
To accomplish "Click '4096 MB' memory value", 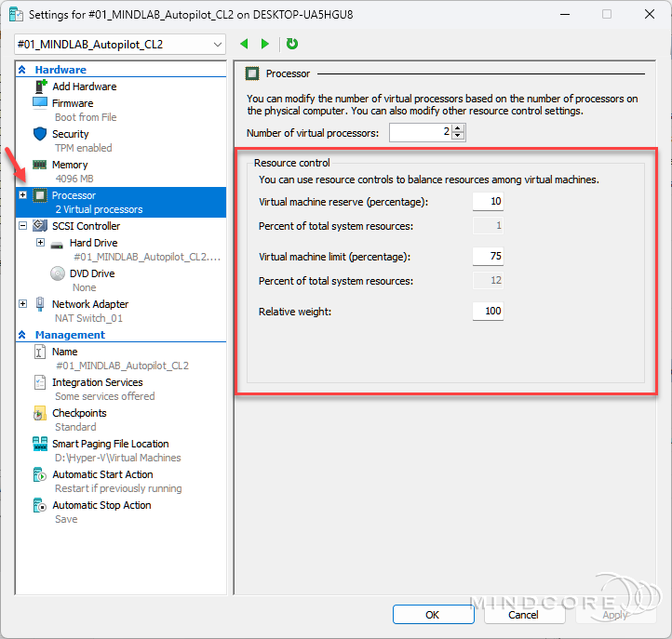I will click(74, 179).
